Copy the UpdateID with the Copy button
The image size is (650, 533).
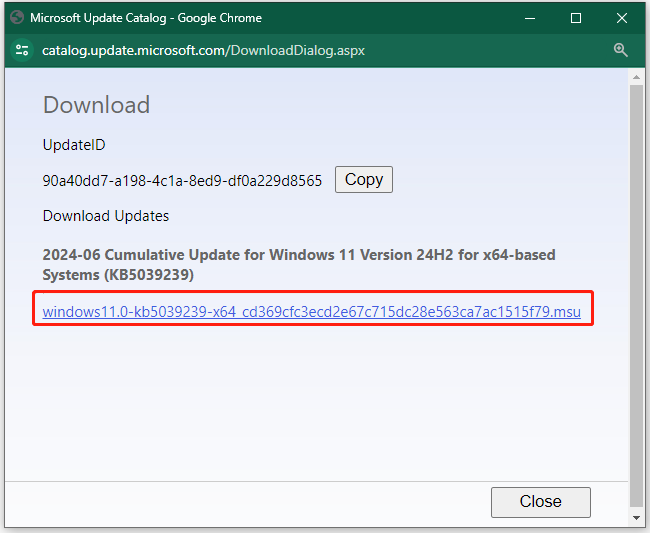[x=364, y=179]
